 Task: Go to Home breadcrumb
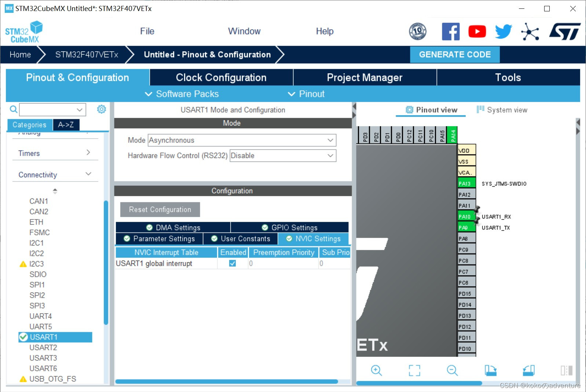click(20, 55)
